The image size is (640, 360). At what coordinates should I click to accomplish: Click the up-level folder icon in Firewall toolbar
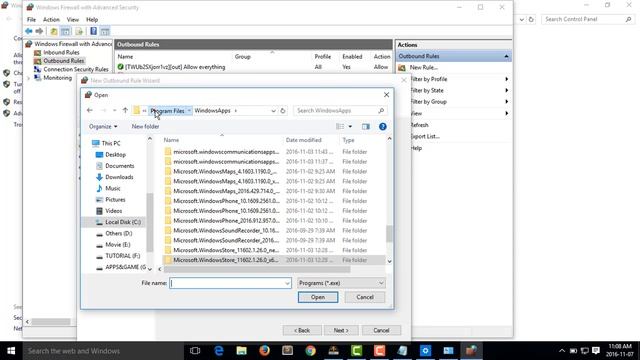pyautogui.click(x=53, y=31)
